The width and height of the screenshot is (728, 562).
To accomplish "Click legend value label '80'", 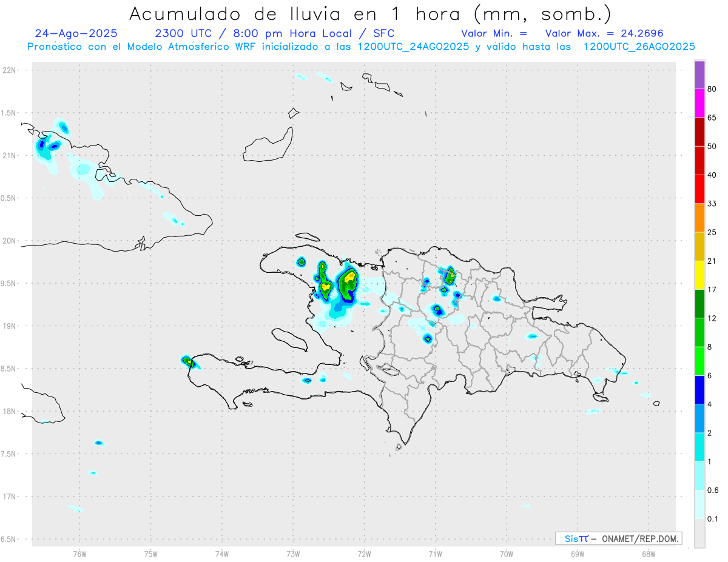I will 712,90.
